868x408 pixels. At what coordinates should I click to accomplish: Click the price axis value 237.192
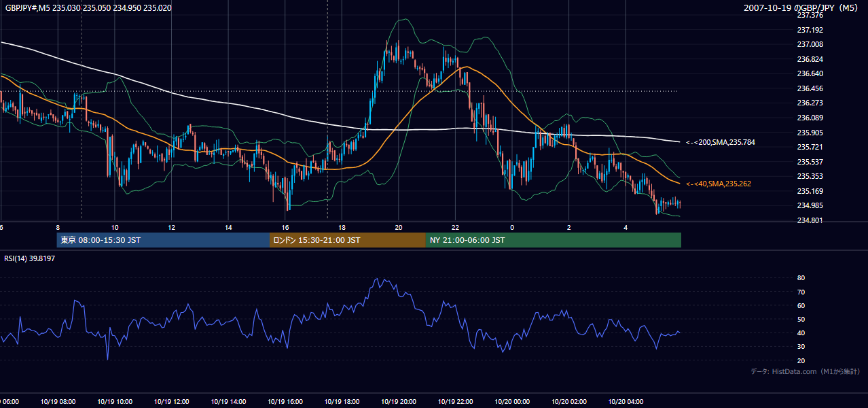point(810,30)
